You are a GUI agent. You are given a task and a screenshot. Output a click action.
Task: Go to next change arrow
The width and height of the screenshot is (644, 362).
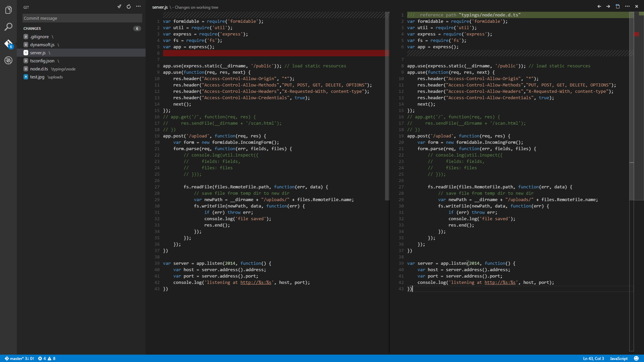click(608, 6)
